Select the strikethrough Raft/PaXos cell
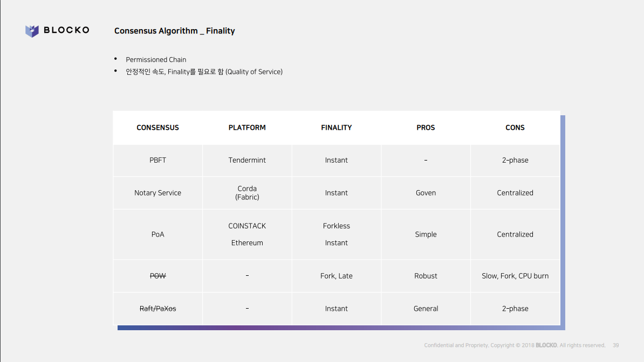Screen dimensions: 644x362 click(157, 309)
